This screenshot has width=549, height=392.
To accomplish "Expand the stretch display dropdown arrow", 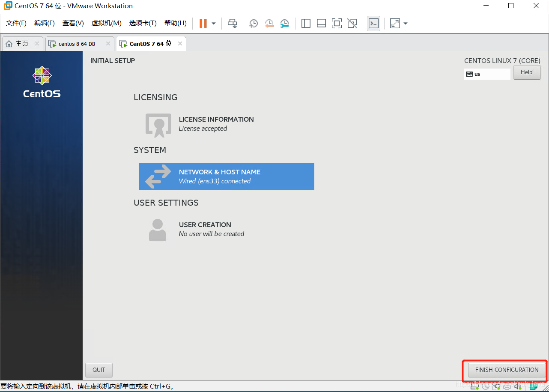I will pyautogui.click(x=406, y=23).
